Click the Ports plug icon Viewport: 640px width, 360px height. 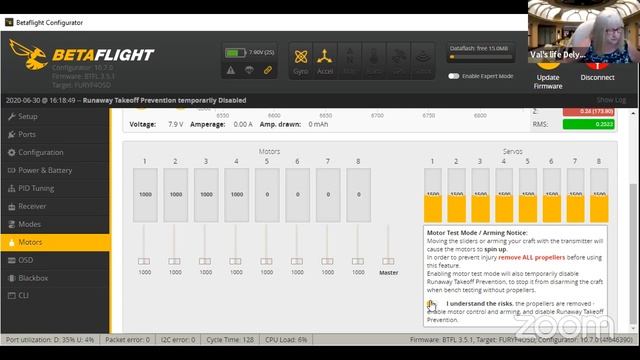tap(11, 134)
